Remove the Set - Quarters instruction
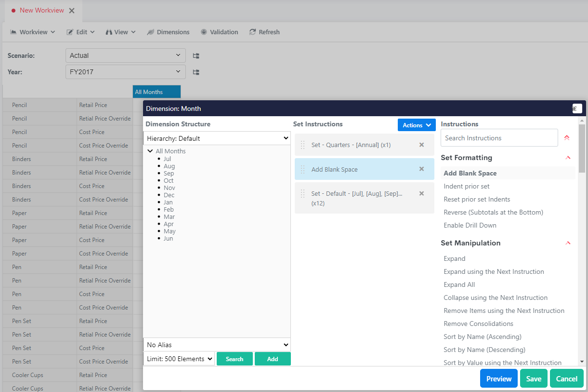This screenshot has height=392, width=588. point(421,145)
